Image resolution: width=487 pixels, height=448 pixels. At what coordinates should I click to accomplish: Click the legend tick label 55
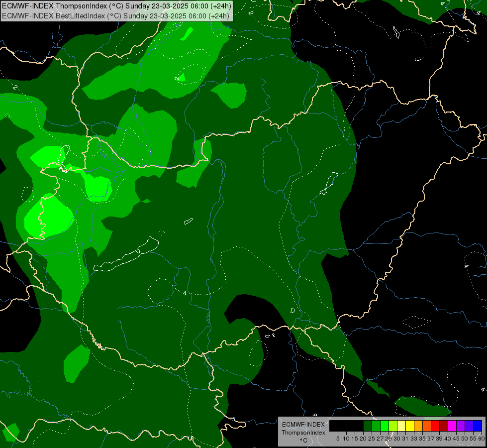473,439
